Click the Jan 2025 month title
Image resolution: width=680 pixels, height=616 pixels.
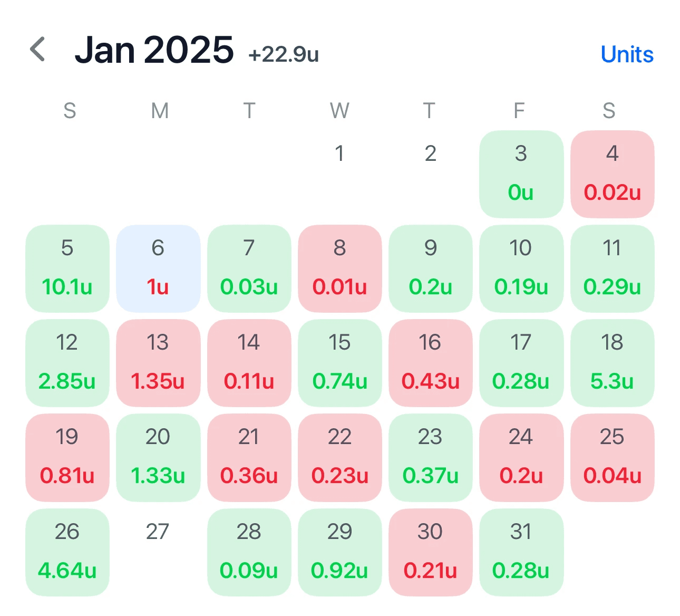[154, 50]
